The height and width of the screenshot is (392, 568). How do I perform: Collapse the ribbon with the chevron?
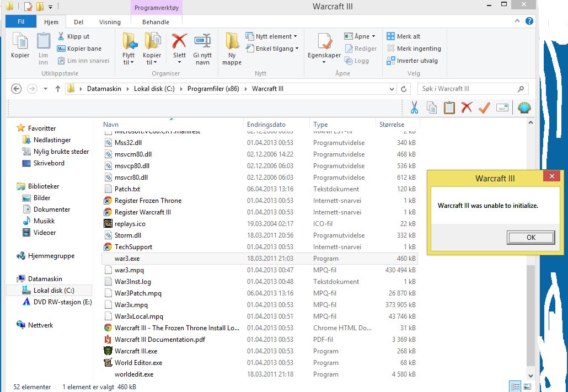pyautogui.click(x=517, y=21)
